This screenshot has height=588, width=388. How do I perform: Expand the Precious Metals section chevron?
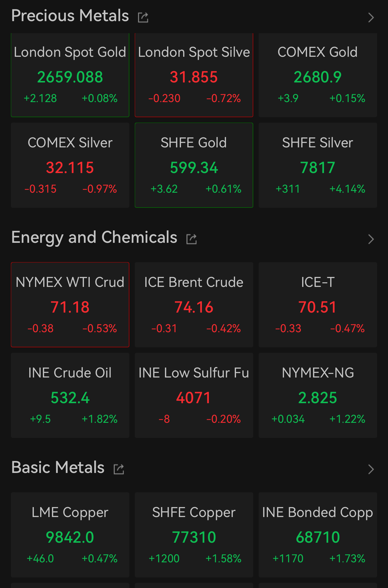pos(371,18)
